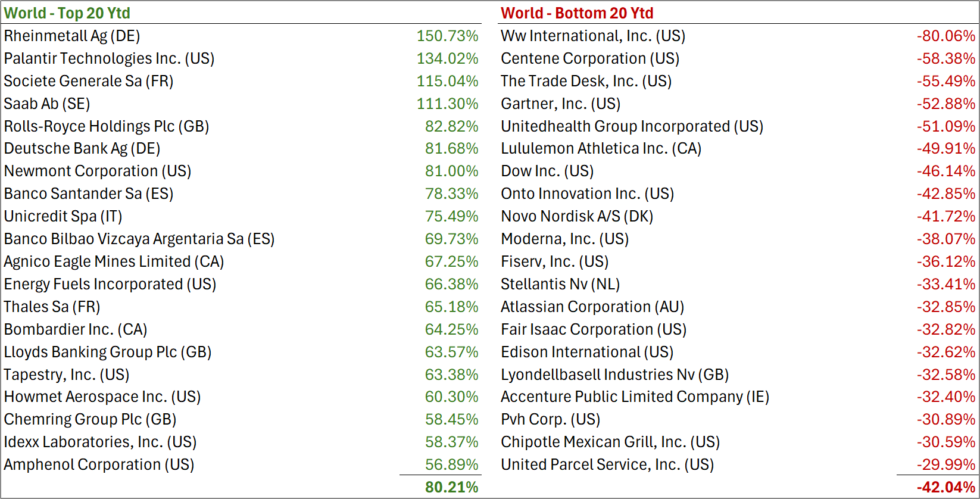Click Centene Corporation (US) cell

(590, 58)
